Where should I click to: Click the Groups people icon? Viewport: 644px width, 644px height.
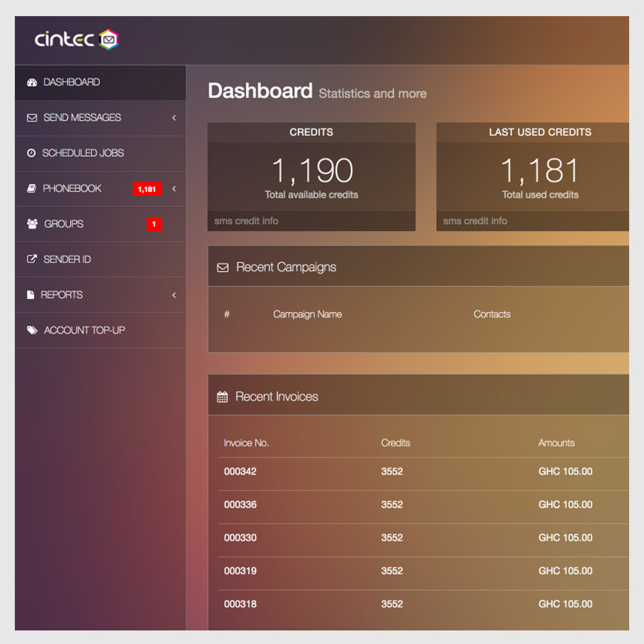coord(32,224)
